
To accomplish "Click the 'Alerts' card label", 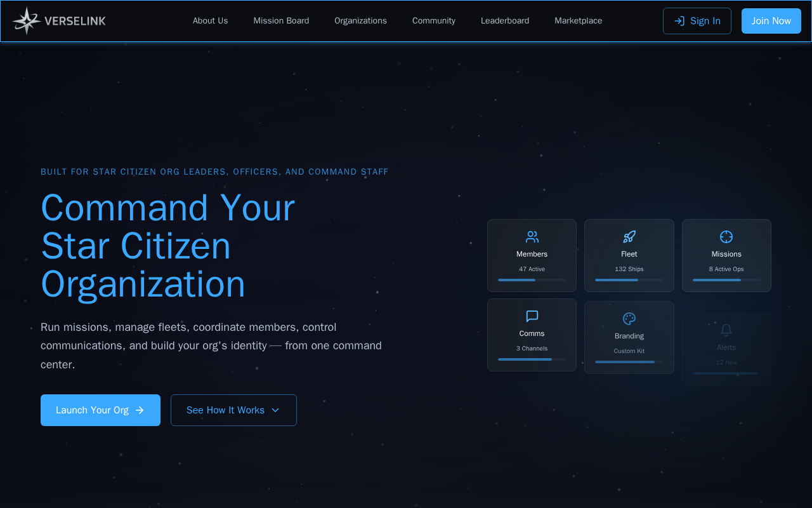I will [726, 347].
